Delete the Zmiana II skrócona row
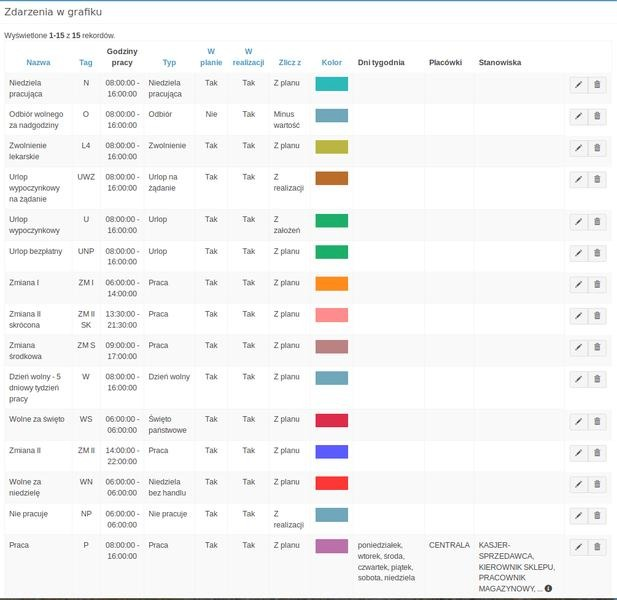The image size is (617, 600). (x=597, y=316)
